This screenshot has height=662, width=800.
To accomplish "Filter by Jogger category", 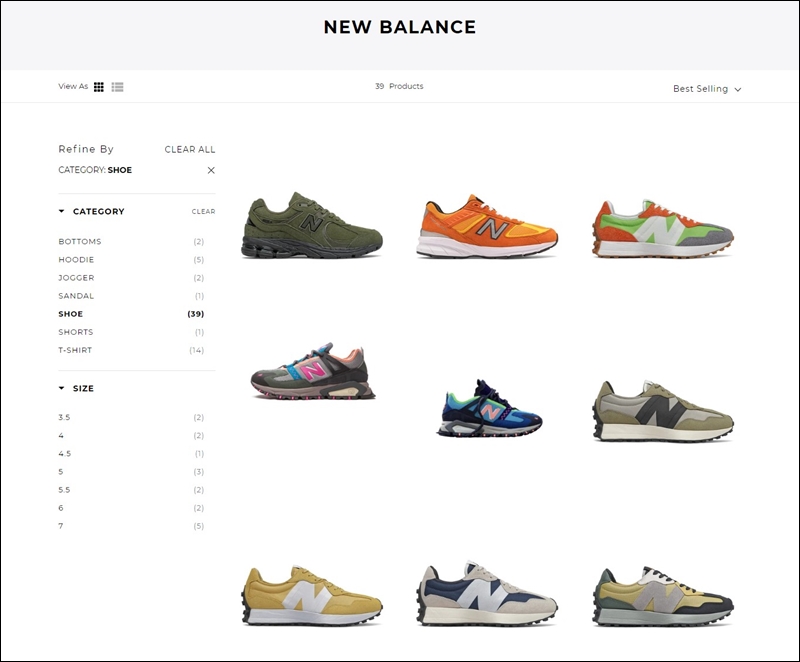I will pos(76,278).
